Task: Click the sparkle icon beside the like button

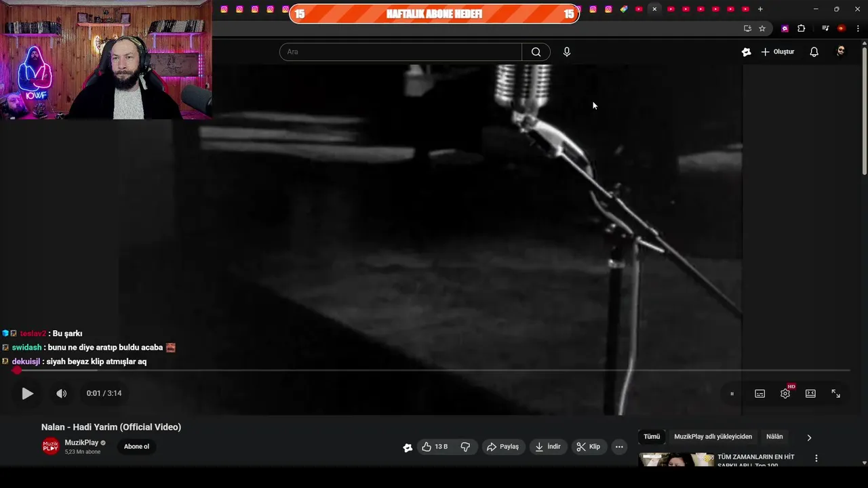Action: [408, 447]
